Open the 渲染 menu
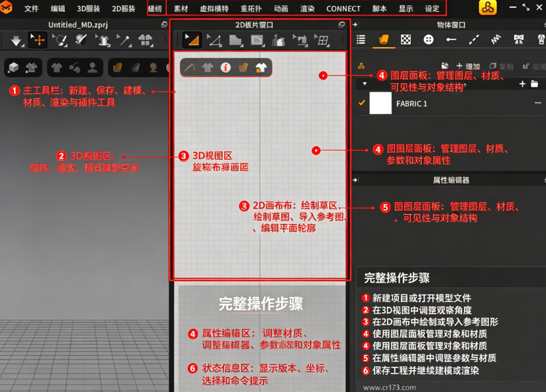The height and width of the screenshot is (392, 546). click(x=307, y=9)
